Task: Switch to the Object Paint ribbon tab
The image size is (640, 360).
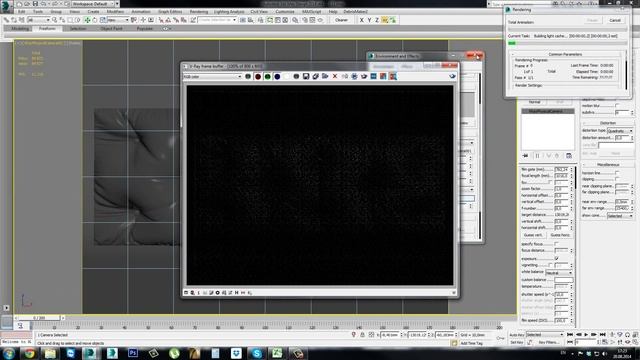Action: [111, 29]
